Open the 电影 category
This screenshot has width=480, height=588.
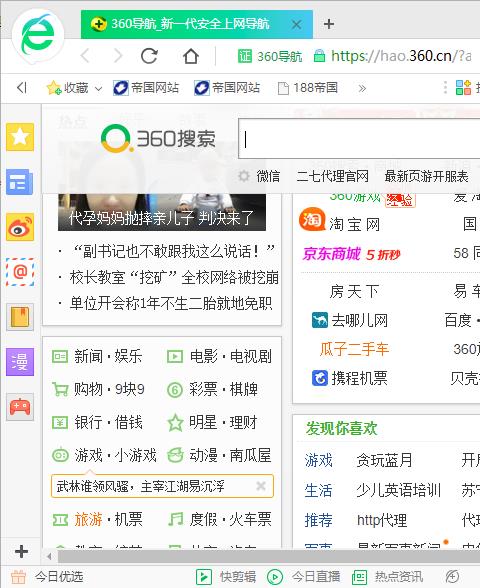point(203,356)
